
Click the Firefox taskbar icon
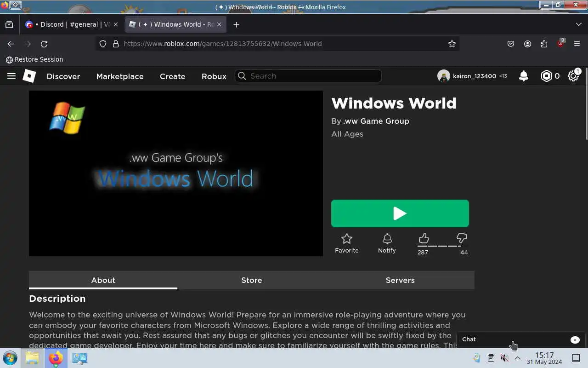(x=56, y=358)
